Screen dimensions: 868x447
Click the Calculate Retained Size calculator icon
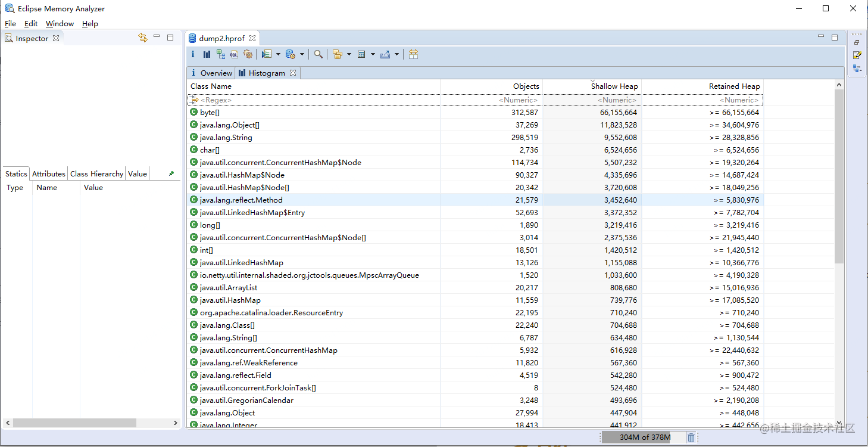pos(361,54)
